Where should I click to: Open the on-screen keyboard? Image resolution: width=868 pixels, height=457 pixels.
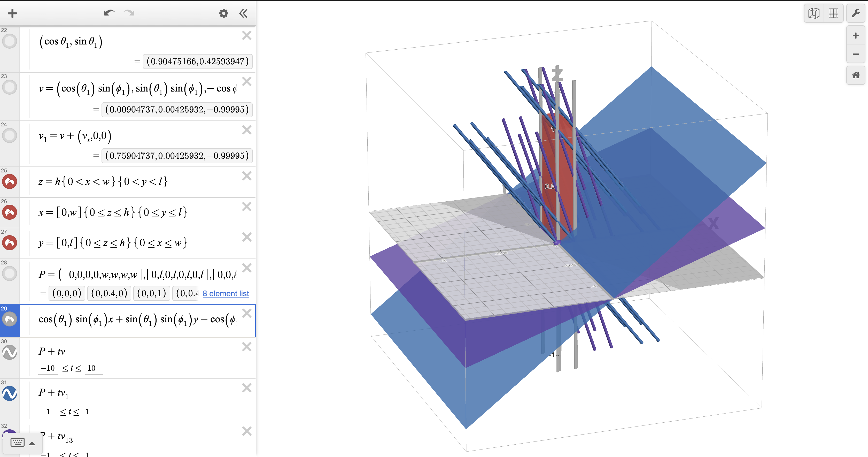click(18, 442)
